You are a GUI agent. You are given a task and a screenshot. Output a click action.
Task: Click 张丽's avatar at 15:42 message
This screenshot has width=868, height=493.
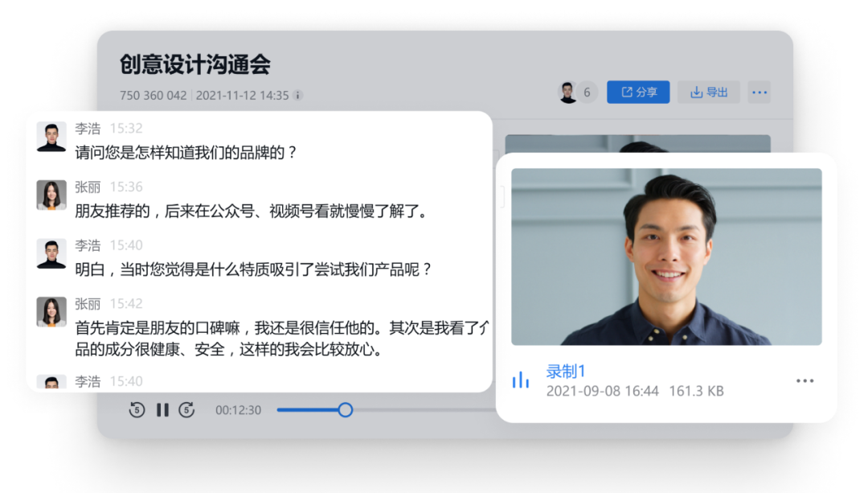(51, 312)
